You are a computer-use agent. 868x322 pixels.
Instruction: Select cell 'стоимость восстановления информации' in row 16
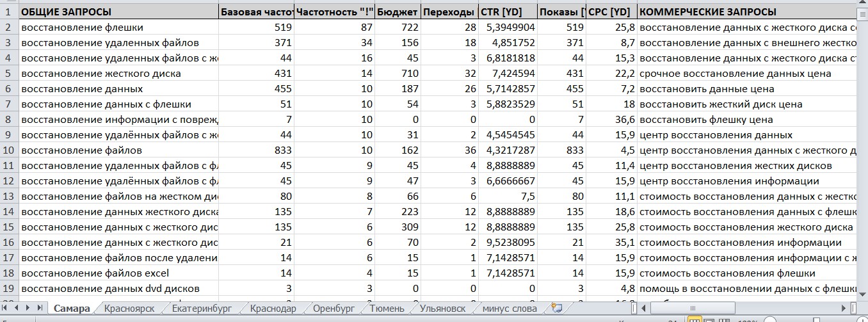pos(748,242)
